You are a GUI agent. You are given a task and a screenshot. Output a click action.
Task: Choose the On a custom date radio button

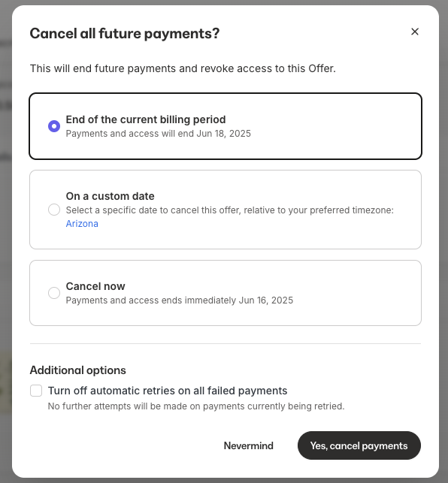coord(54,210)
